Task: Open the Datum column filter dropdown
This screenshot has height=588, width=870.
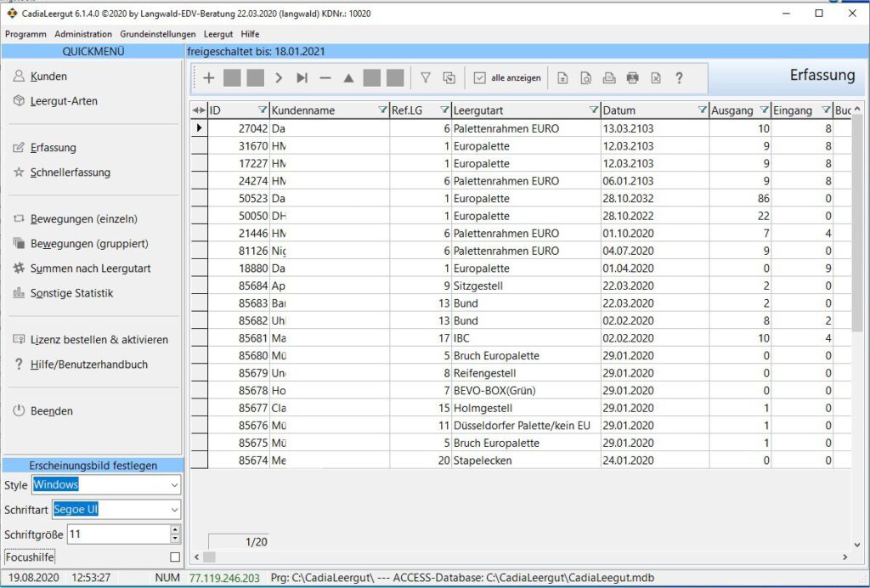Action: tap(702, 110)
